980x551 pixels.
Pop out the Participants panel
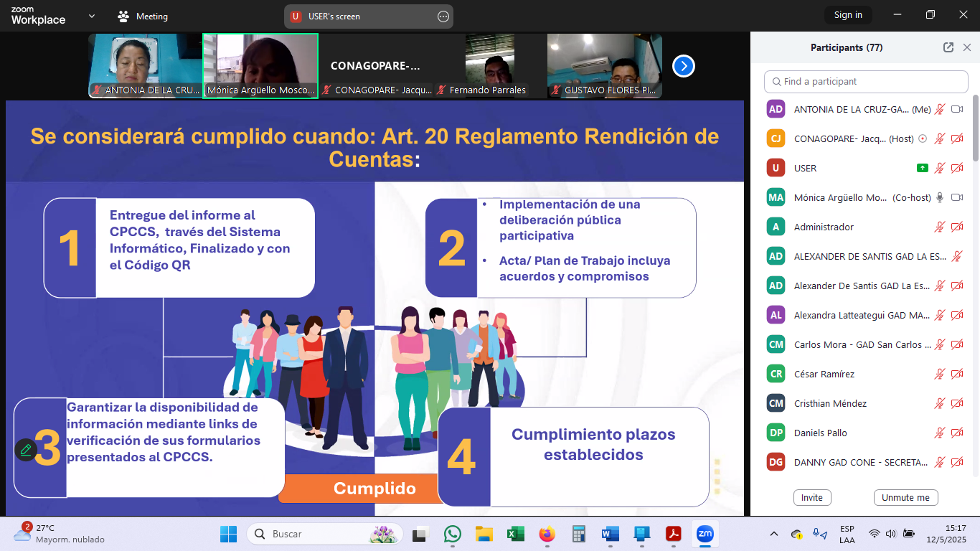pyautogui.click(x=948, y=47)
